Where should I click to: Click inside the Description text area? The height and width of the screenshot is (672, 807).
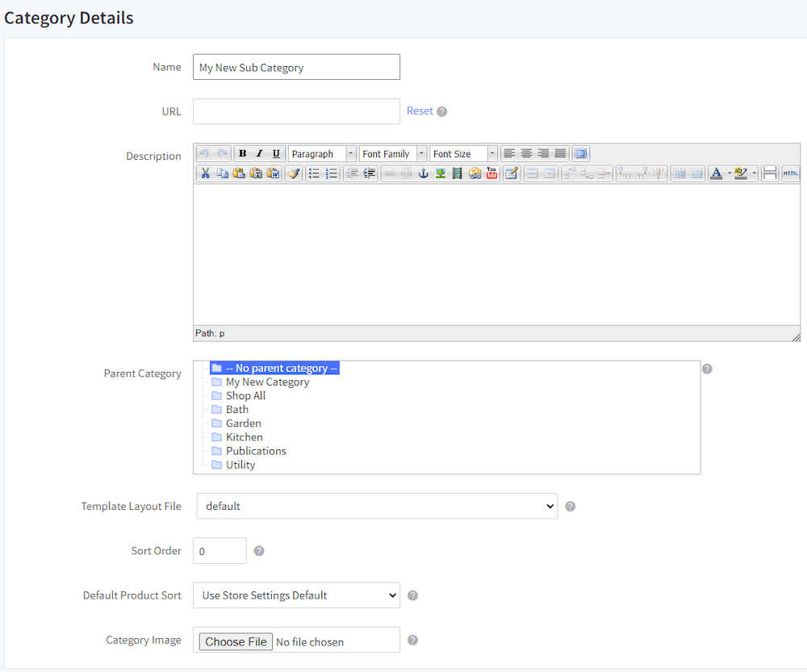tap(496, 255)
